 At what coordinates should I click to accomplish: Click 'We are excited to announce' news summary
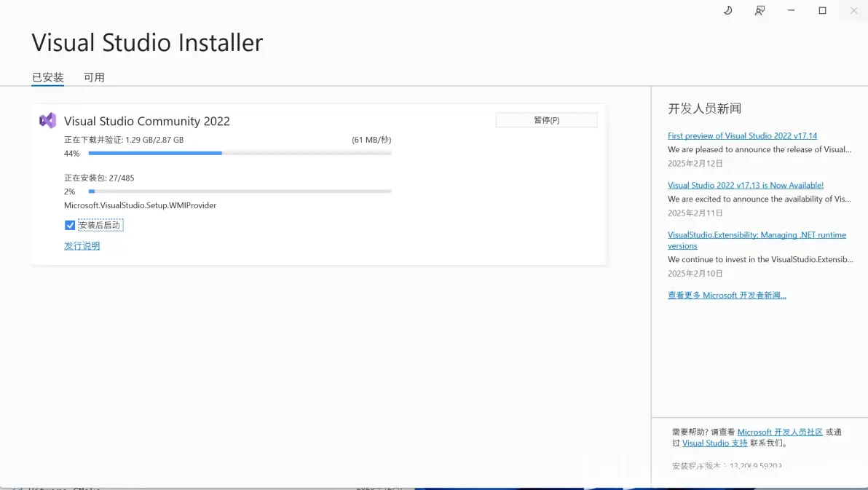759,199
